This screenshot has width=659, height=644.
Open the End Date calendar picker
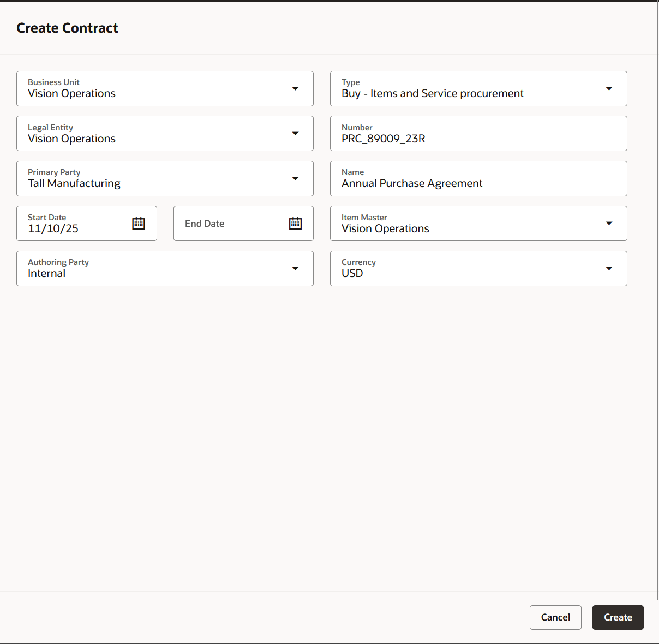coord(295,223)
